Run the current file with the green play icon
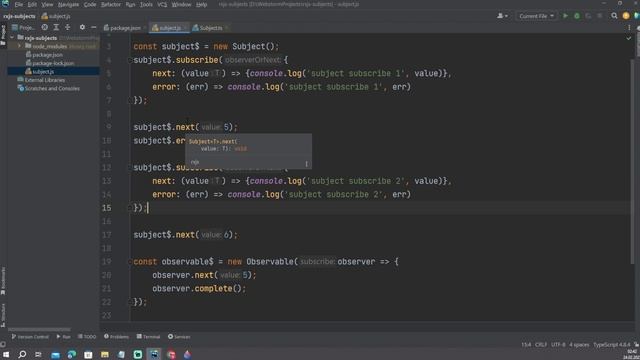The width and height of the screenshot is (640, 360). point(565,16)
